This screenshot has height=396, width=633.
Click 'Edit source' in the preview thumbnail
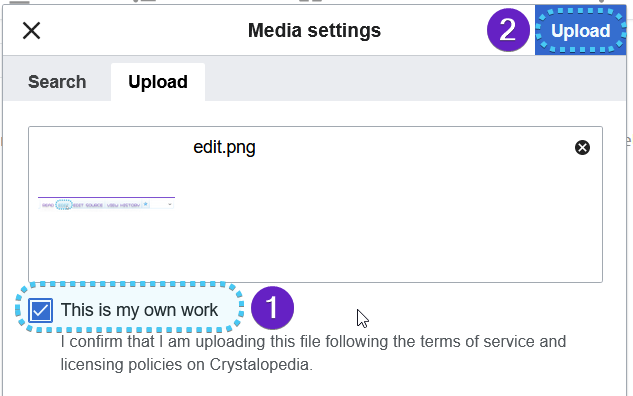point(88,205)
